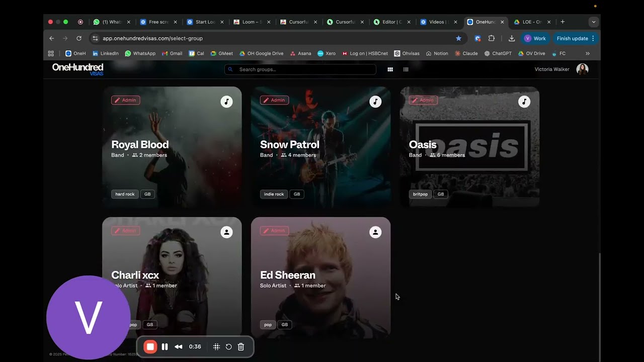
Task: Switch to list view layout
Action: [406, 69]
